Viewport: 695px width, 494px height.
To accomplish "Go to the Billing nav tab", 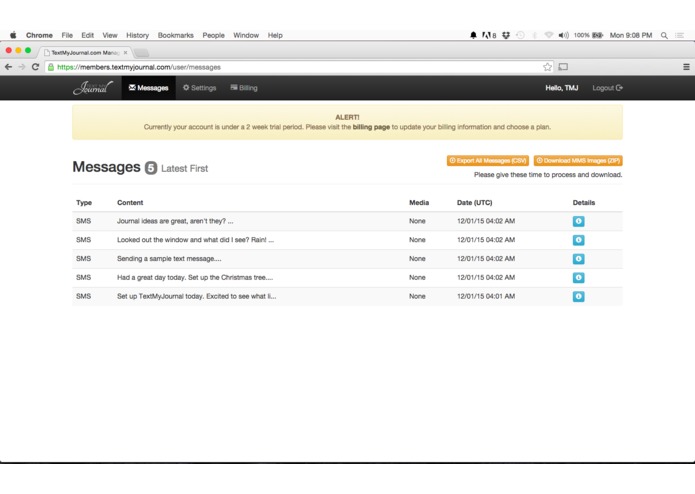I will coord(244,88).
